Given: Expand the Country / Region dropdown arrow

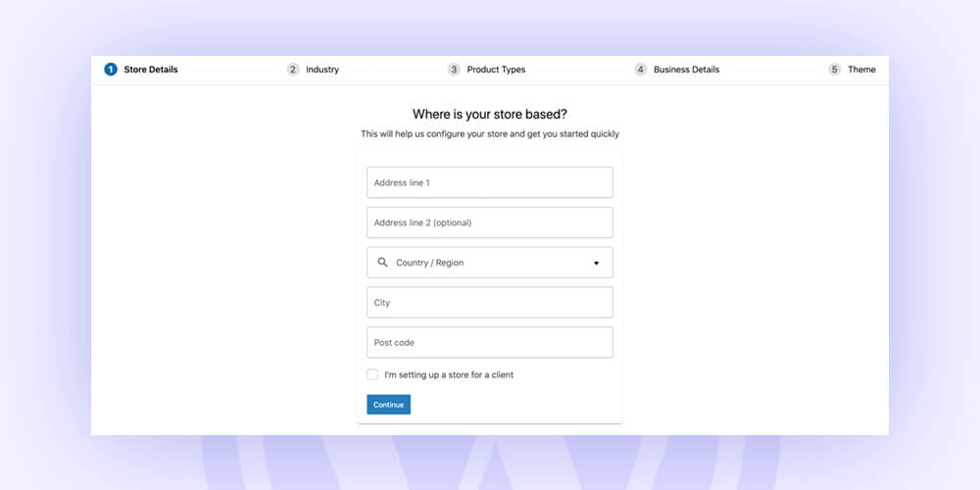Looking at the screenshot, I should 596,263.
